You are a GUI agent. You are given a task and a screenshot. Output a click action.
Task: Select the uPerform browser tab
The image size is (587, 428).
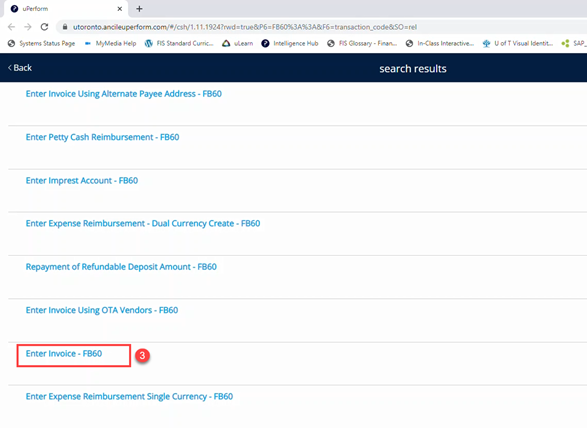pos(66,9)
